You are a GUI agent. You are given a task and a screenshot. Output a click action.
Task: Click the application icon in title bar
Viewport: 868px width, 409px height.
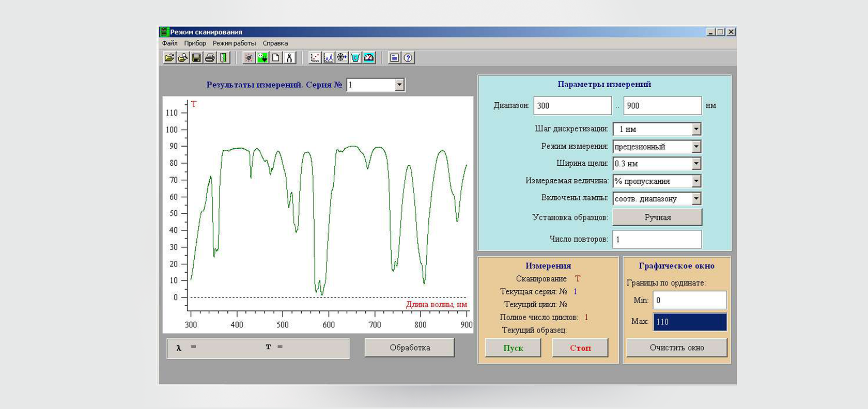pyautogui.click(x=164, y=32)
